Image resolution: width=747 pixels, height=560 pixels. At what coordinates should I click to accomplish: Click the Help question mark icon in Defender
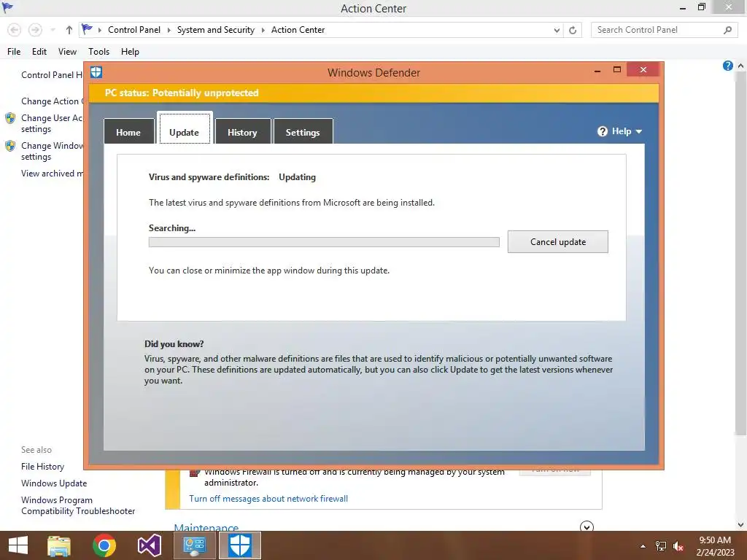pos(602,131)
